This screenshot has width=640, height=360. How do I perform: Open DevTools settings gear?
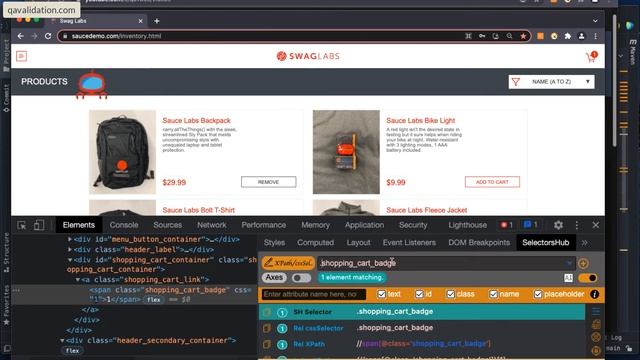click(558, 225)
